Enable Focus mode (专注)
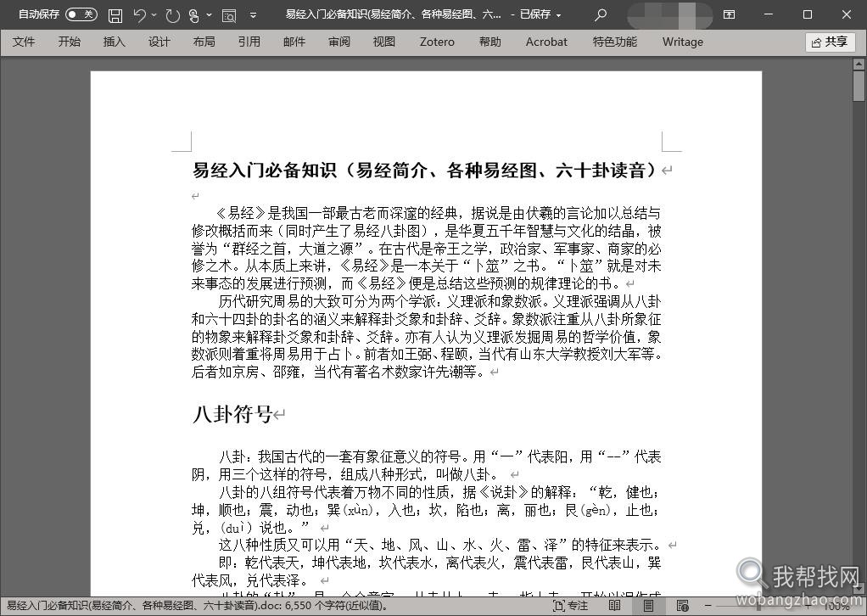The width and height of the screenshot is (867, 616). [x=571, y=606]
